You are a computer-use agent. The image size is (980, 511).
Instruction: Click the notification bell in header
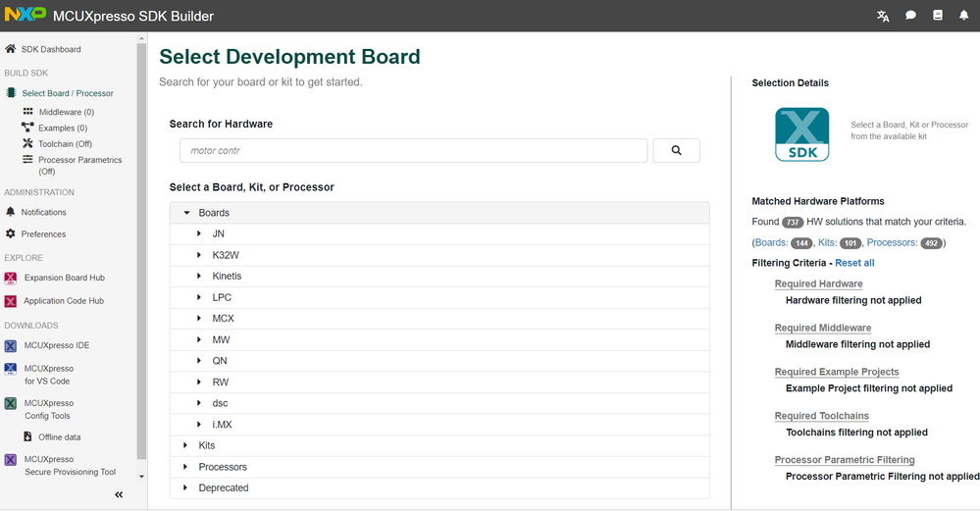coord(963,16)
